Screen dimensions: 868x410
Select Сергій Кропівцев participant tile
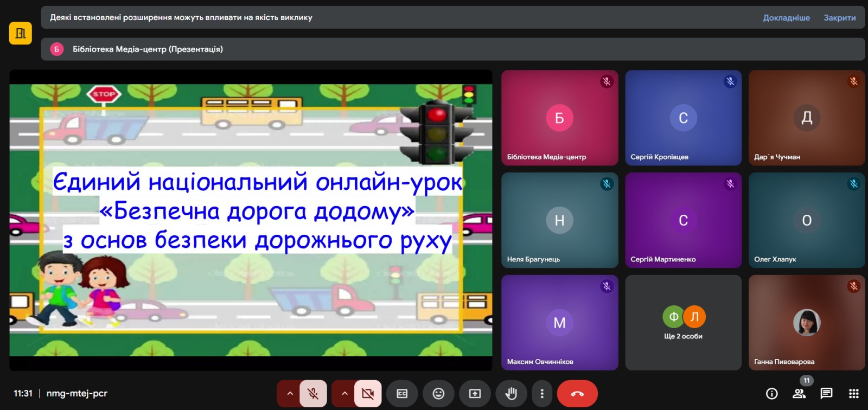click(683, 118)
